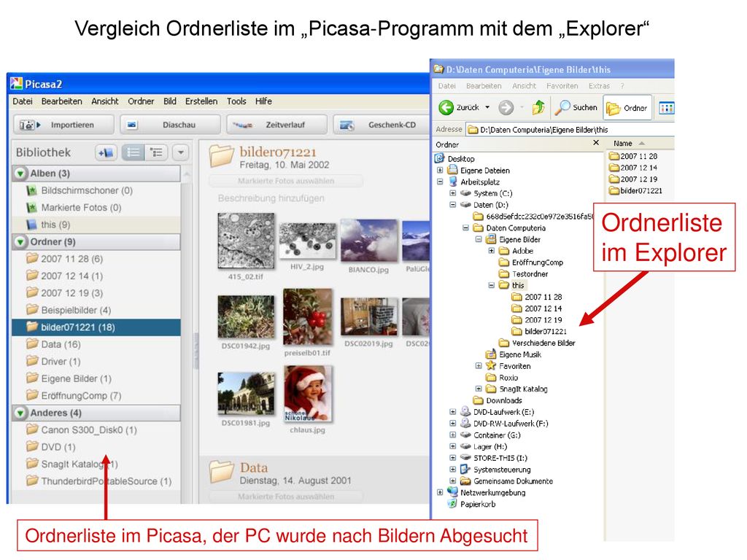Select EröffnungComp (7) in Picasa list
The image size is (747, 560).
click(x=96, y=396)
